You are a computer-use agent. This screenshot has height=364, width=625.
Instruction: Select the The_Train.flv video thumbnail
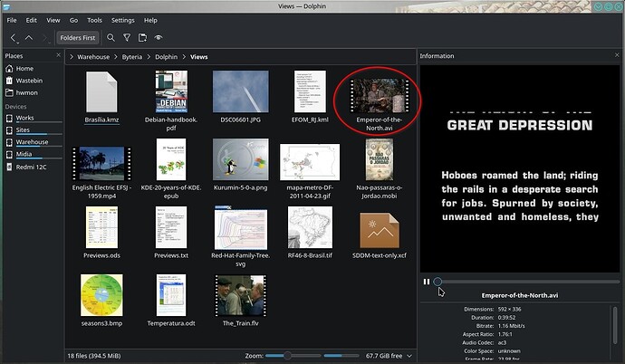(x=240, y=295)
